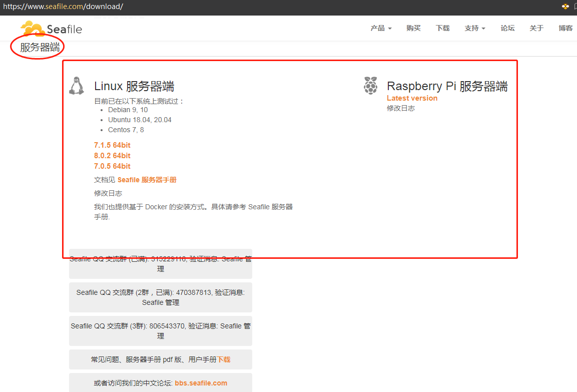Click the Linux penguin icon

[x=76, y=86]
